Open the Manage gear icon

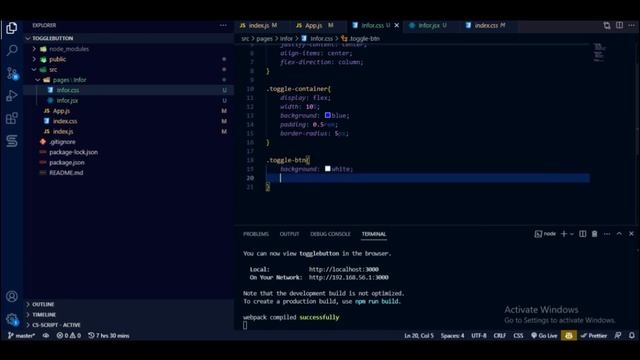click(x=12, y=319)
